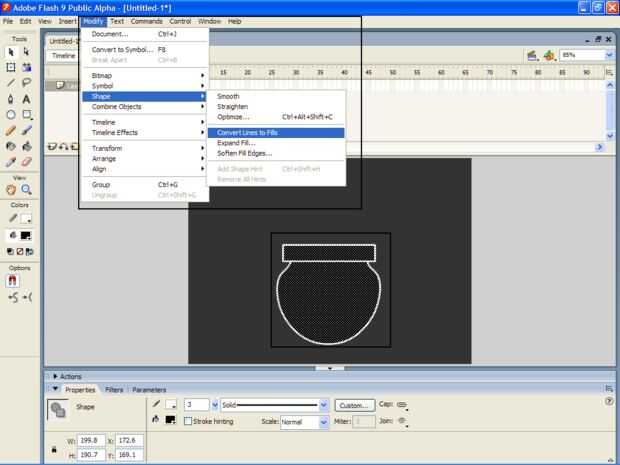The image size is (620, 465).
Task: Select the Eyedropper tool
Action: tap(11, 160)
